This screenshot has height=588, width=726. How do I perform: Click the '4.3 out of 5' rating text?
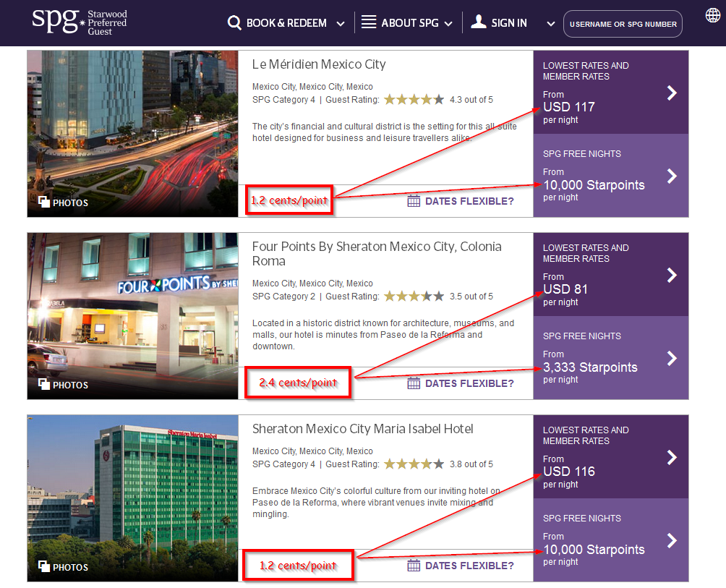pos(471,100)
